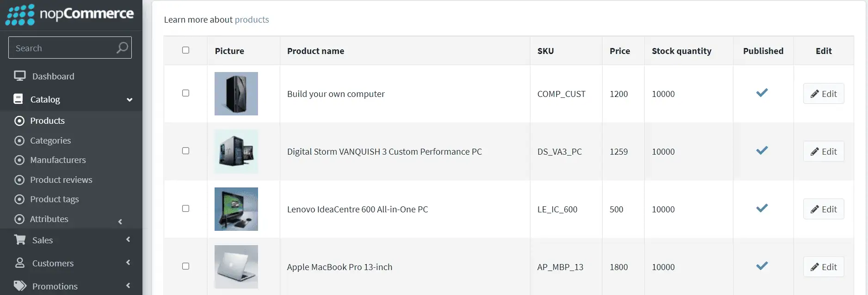Check the select-all checkbox in table header
868x295 pixels.
(x=185, y=50)
